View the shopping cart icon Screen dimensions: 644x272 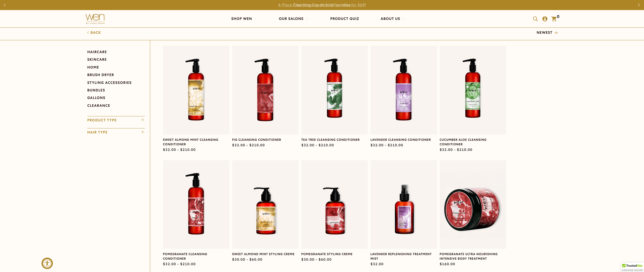(x=554, y=19)
